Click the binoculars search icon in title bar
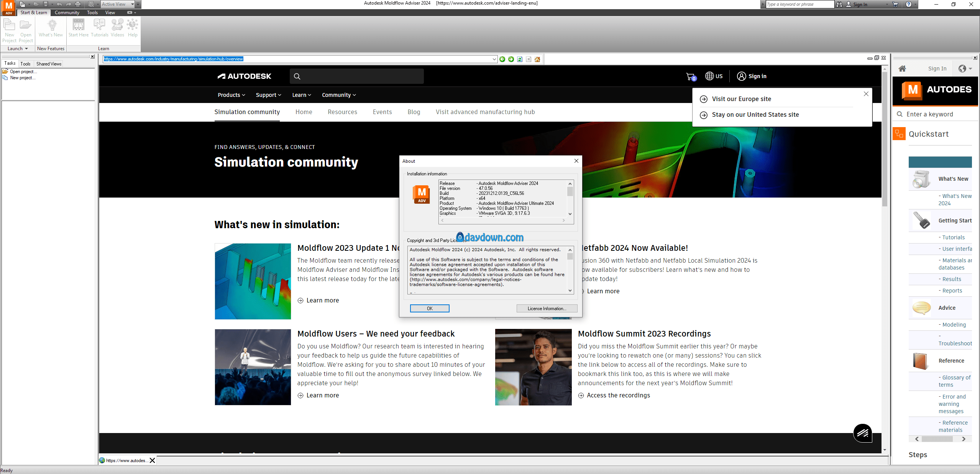Screen dimensions: 980x474 (x=839, y=4)
